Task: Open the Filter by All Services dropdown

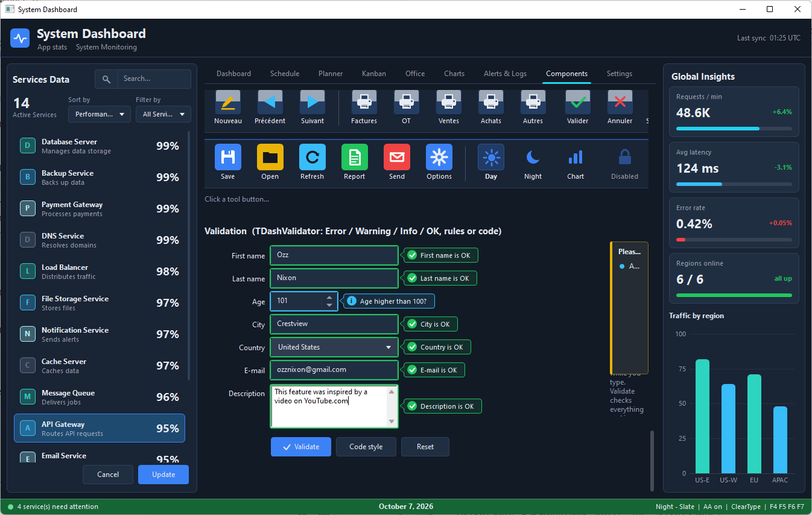Action: 163,114
